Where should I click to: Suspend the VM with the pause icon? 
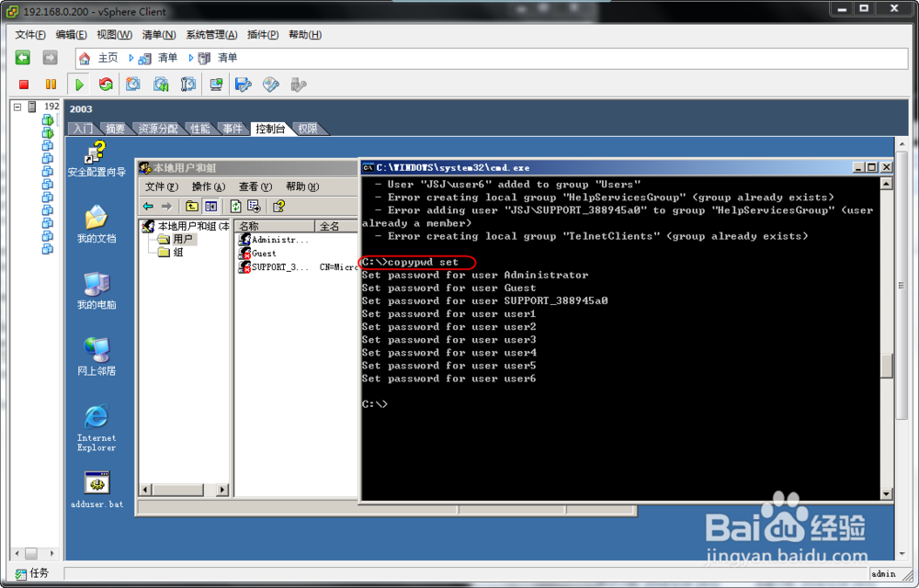51,85
